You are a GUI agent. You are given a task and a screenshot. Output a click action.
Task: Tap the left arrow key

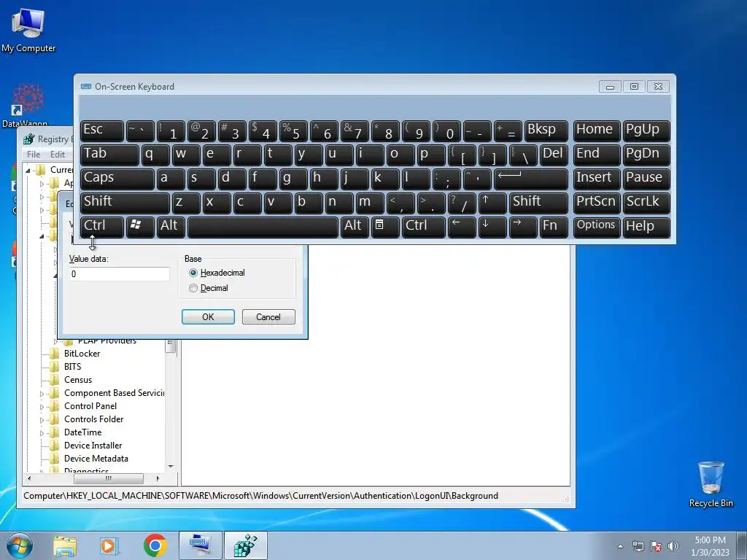pos(462,227)
